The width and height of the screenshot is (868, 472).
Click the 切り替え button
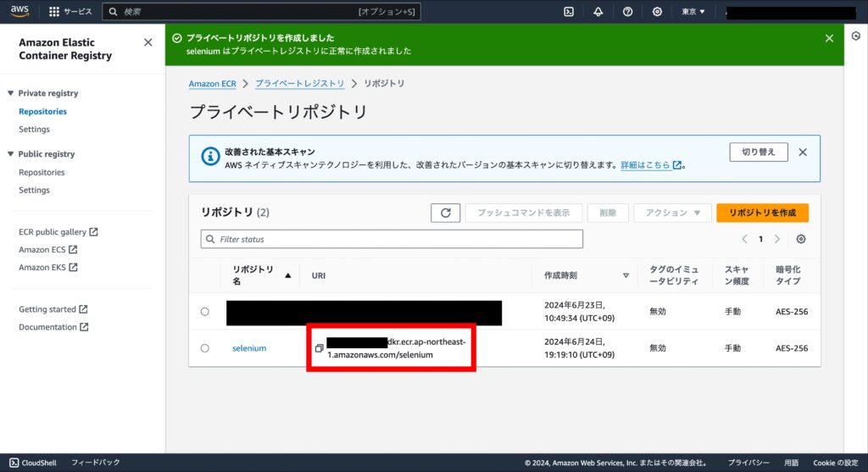click(759, 153)
